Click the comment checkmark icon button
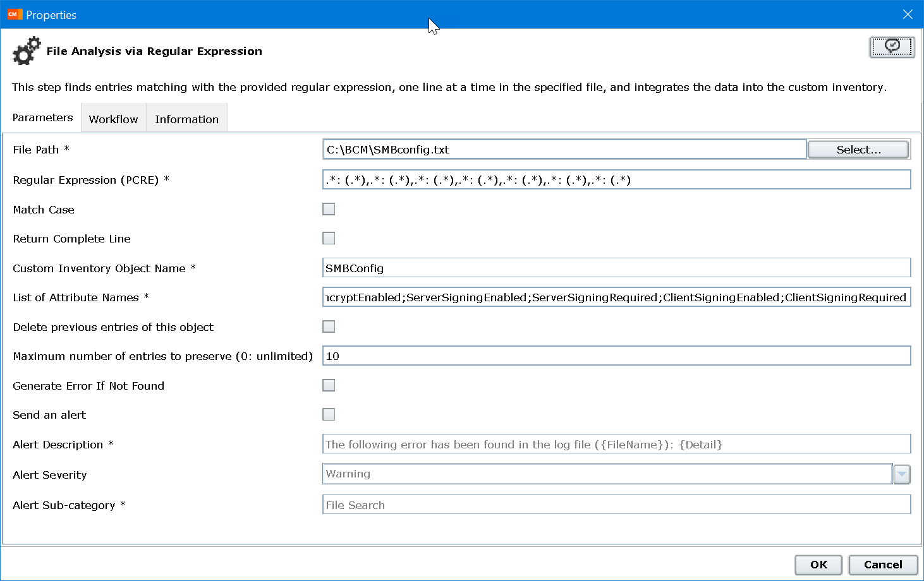Image resolution: width=924 pixels, height=581 pixels. click(x=892, y=47)
